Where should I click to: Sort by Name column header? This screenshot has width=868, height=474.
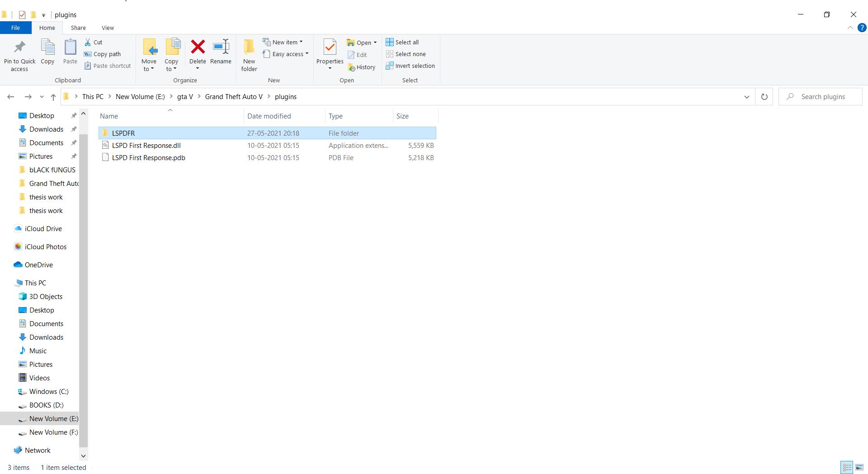click(170, 116)
